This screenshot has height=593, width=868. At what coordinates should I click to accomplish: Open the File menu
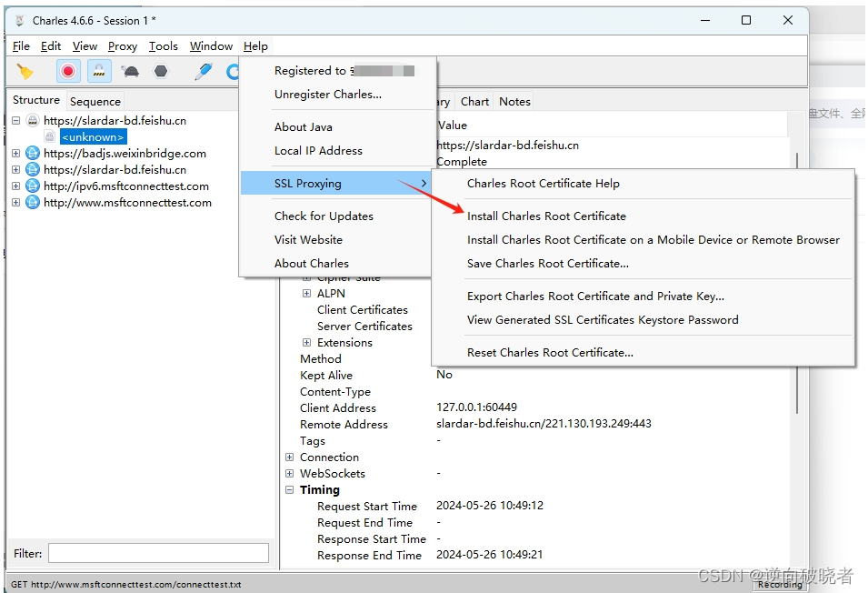[x=21, y=46]
